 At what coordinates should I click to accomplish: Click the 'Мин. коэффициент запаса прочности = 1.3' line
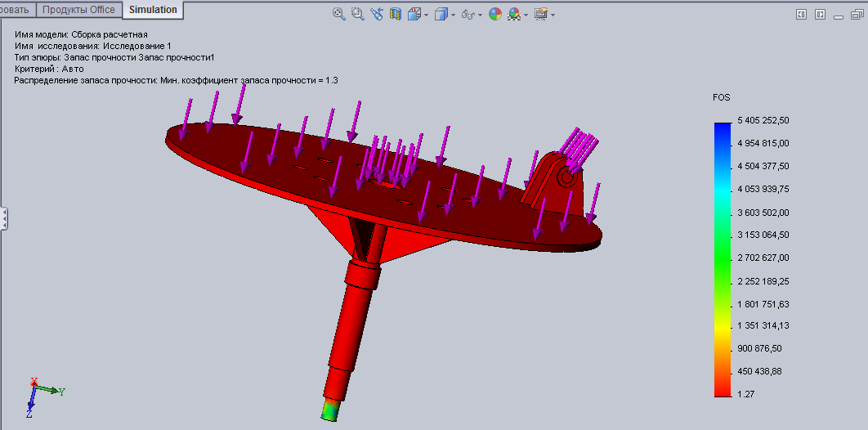click(176, 80)
